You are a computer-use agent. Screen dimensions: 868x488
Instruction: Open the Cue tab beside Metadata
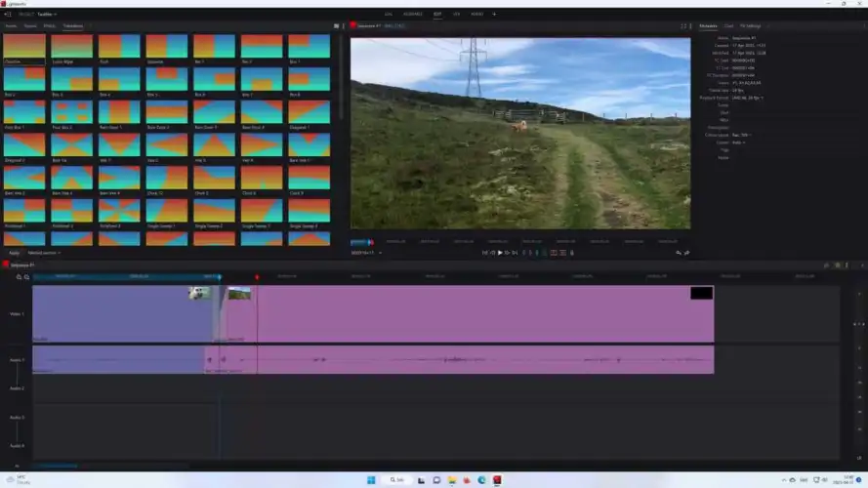pos(728,25)
